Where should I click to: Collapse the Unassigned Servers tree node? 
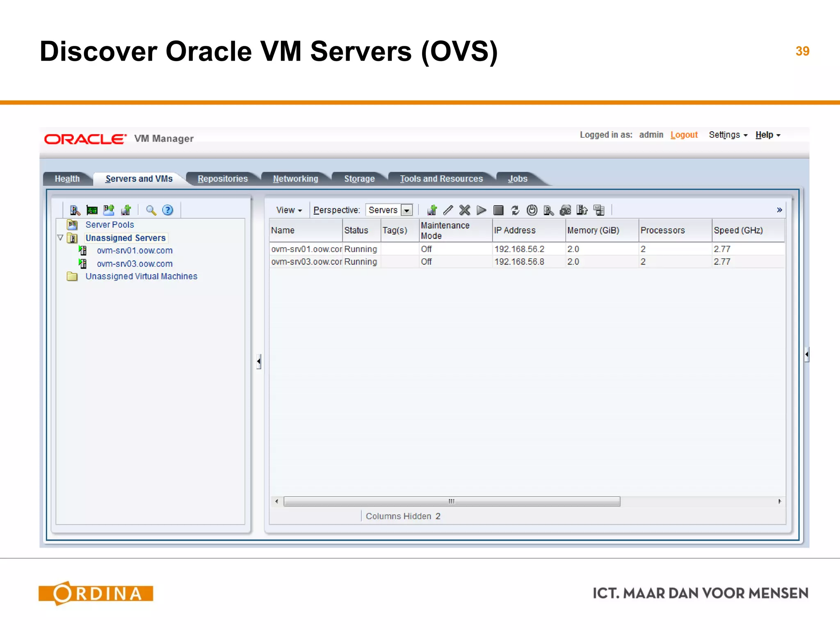pyautogui.click(x=60, y=237)
